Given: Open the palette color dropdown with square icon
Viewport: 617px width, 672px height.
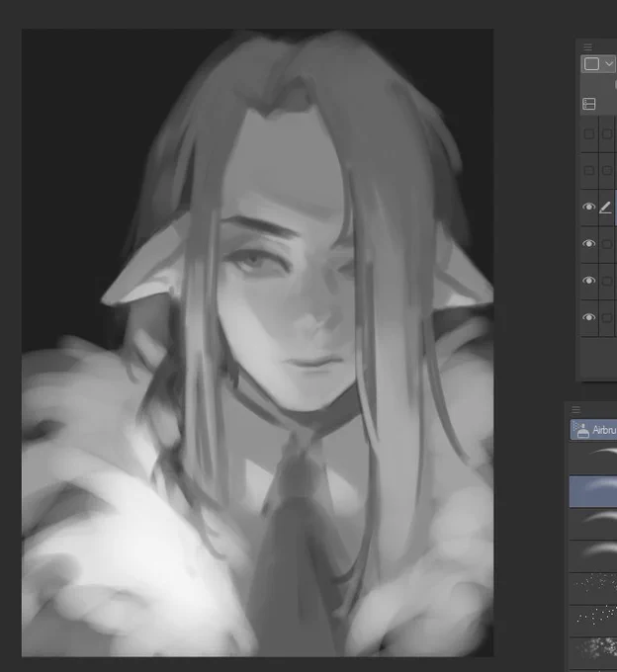Looking at the screenshot, I should point(598,64).
